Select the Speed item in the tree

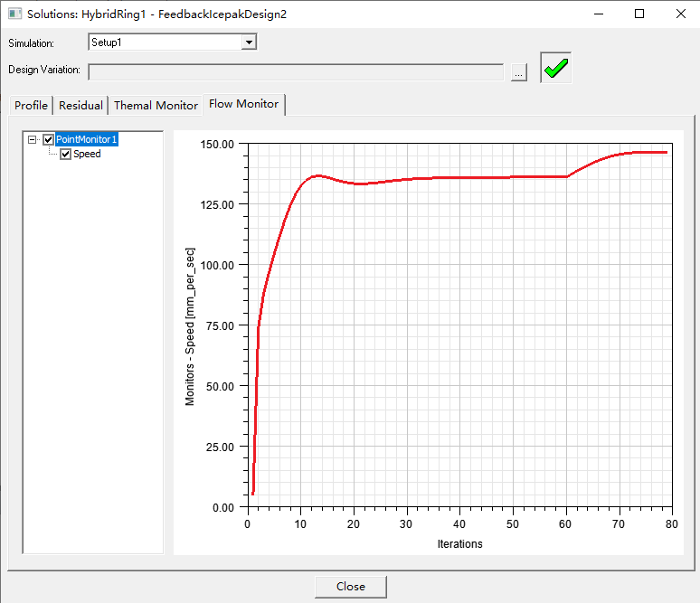(87, 155)
